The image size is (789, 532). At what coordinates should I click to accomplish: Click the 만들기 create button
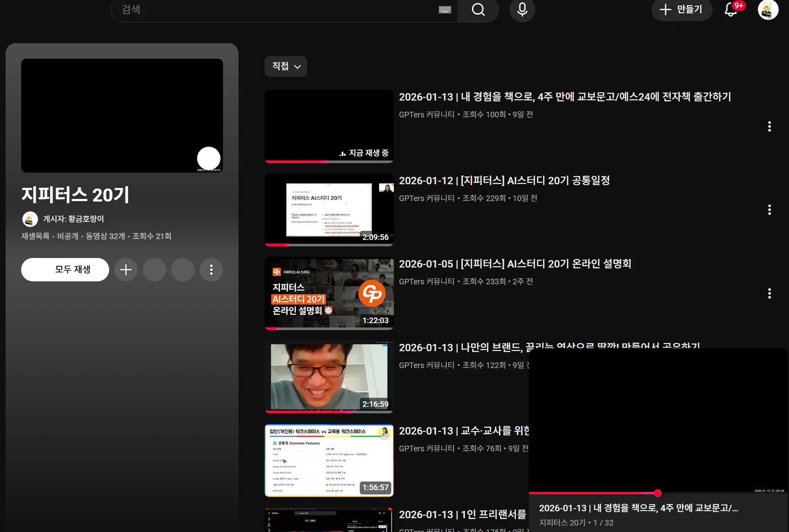click(682, 9)
